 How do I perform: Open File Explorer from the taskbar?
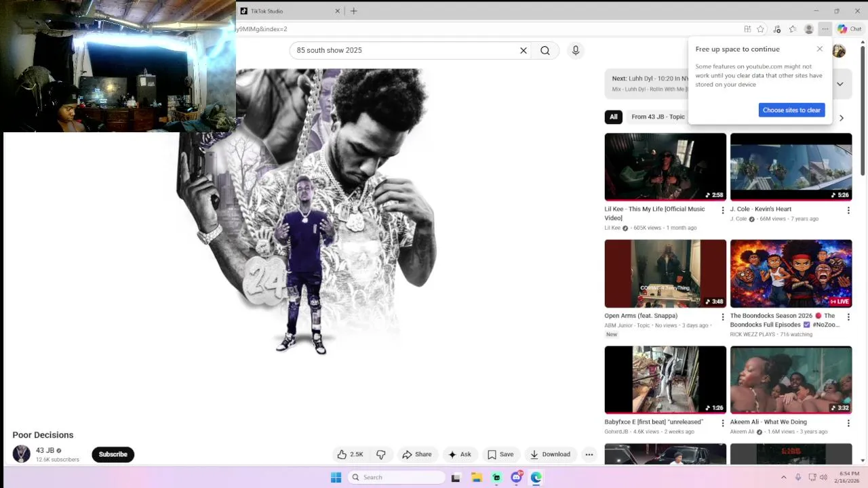point(477,477)
